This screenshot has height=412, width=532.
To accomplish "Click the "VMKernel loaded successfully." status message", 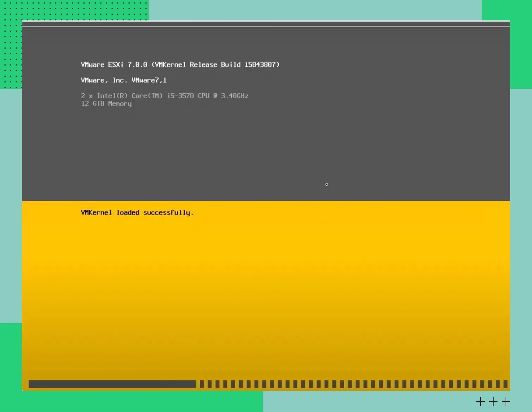I will pyautogui.click(x=137, y=213).
